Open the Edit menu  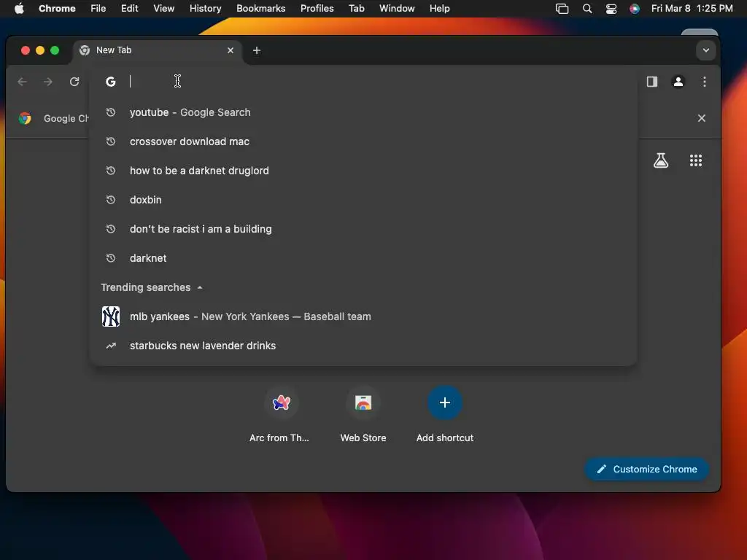coord(130,9)
